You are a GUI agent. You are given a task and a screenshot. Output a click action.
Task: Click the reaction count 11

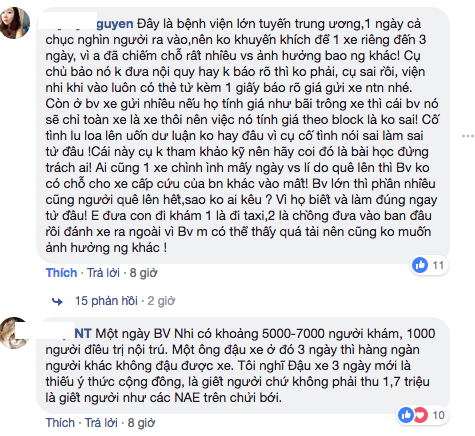point(438,265)
